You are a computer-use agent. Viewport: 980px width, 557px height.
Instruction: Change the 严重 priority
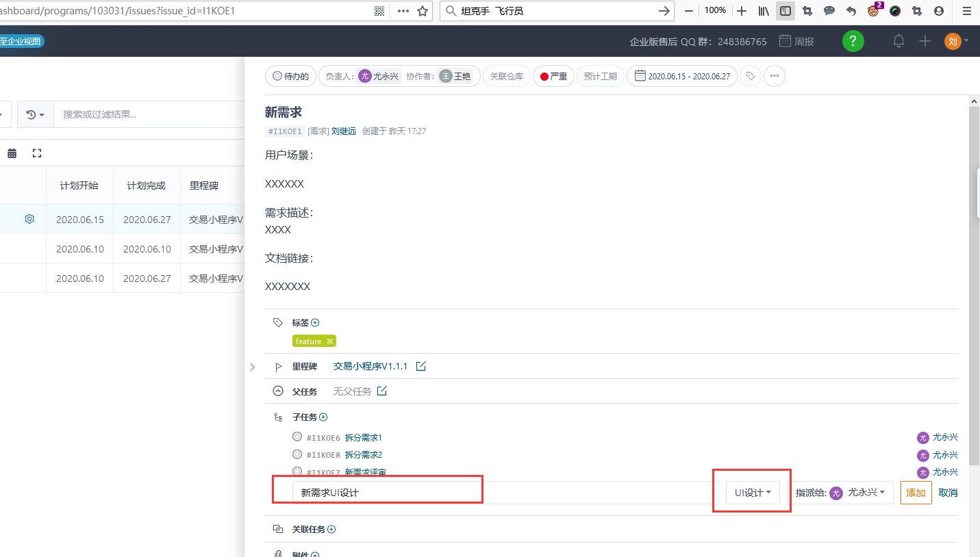point(553,76)
